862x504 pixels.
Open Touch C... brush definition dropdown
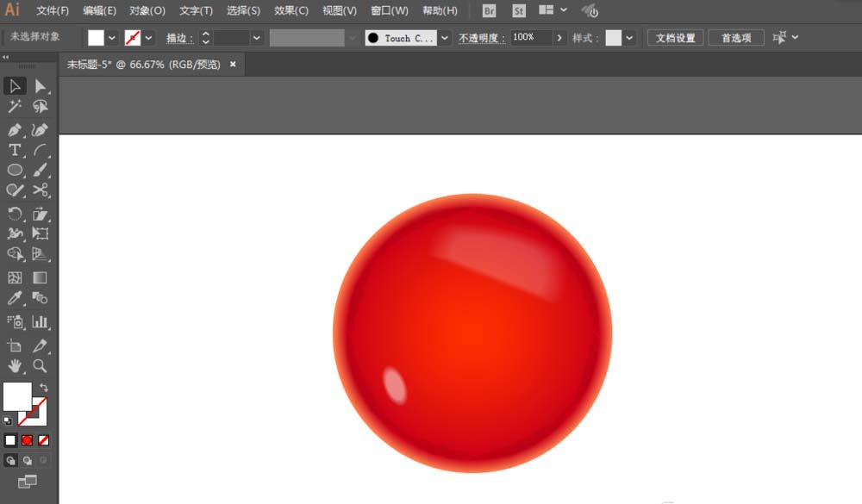point(444,38)
